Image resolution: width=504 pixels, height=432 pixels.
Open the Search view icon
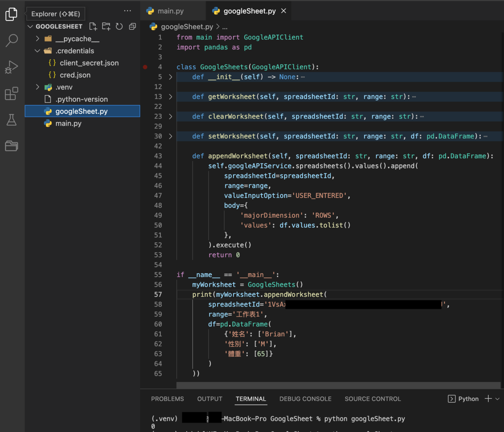coord(11,40)
